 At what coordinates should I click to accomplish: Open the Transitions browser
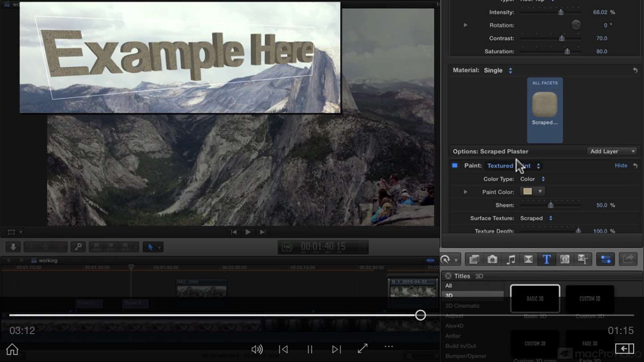click(529, 259)
